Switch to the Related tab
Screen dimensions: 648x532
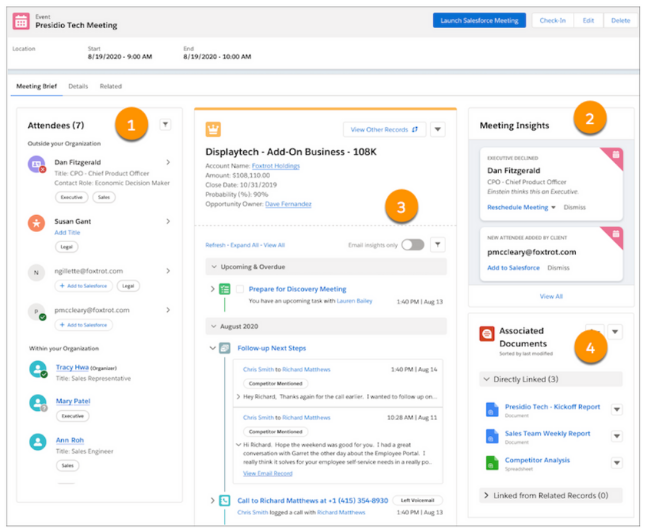(111, 86)
